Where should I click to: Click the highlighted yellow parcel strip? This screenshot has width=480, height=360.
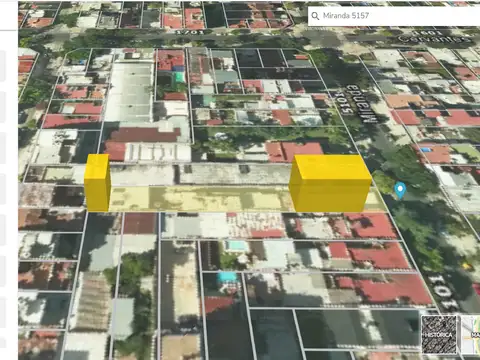200,199
